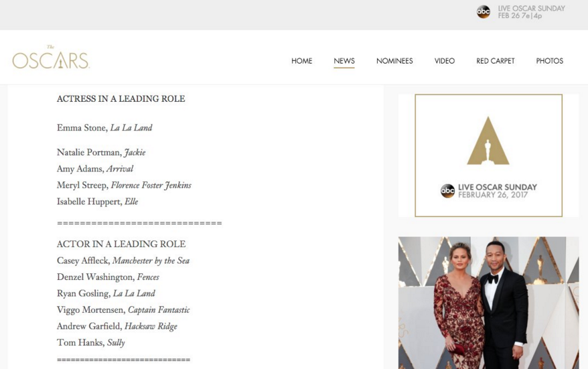This screenshot has width=588, height=369.
Task: Go to RED CARPET section
Action: coord(496,61)
